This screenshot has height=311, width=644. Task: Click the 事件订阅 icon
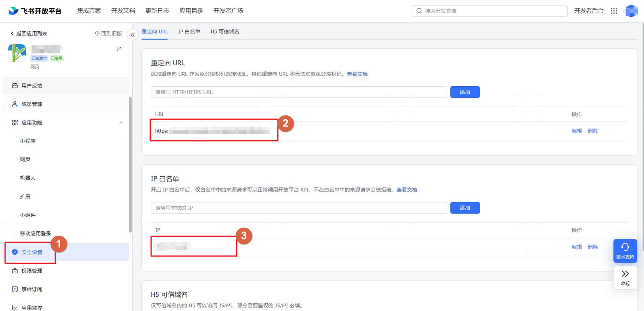pos(15,290)
